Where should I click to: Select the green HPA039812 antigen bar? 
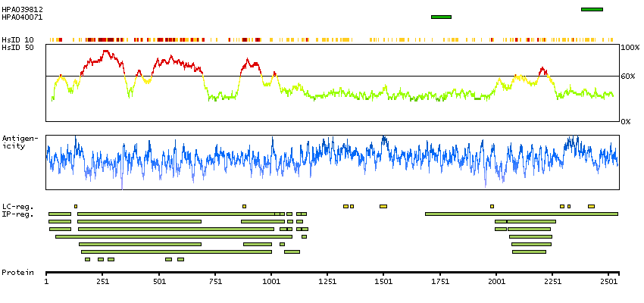(x=592, y=9)
